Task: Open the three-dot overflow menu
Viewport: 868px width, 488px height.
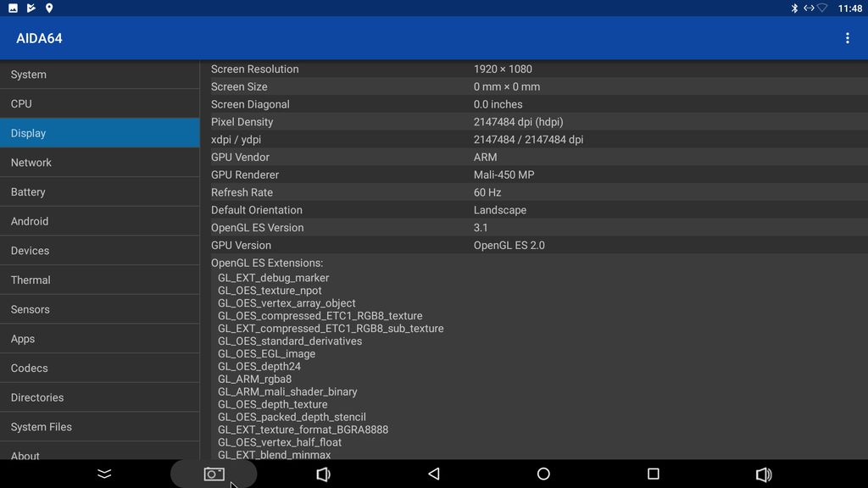Action: tap(847, 38)
